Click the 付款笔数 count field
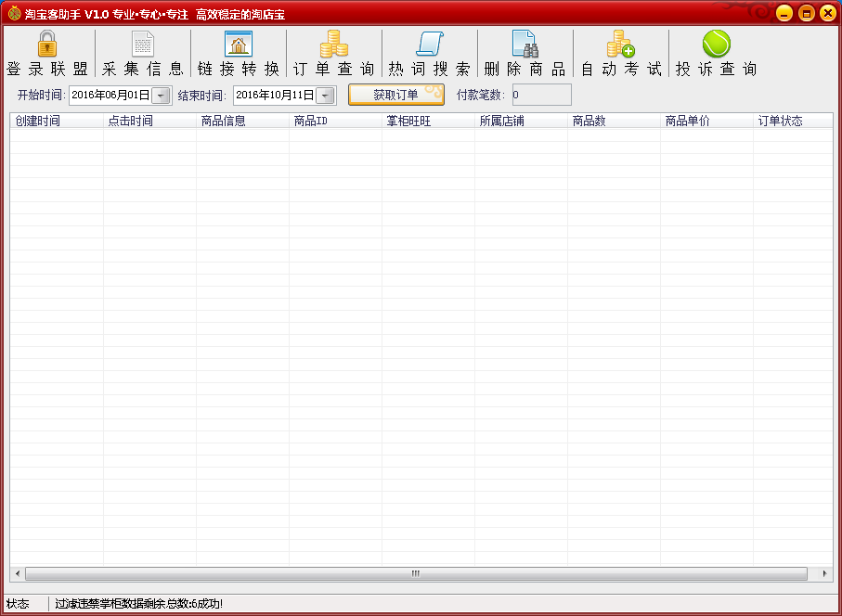Viewport: 842px width, 616px height. coord(541,95)
